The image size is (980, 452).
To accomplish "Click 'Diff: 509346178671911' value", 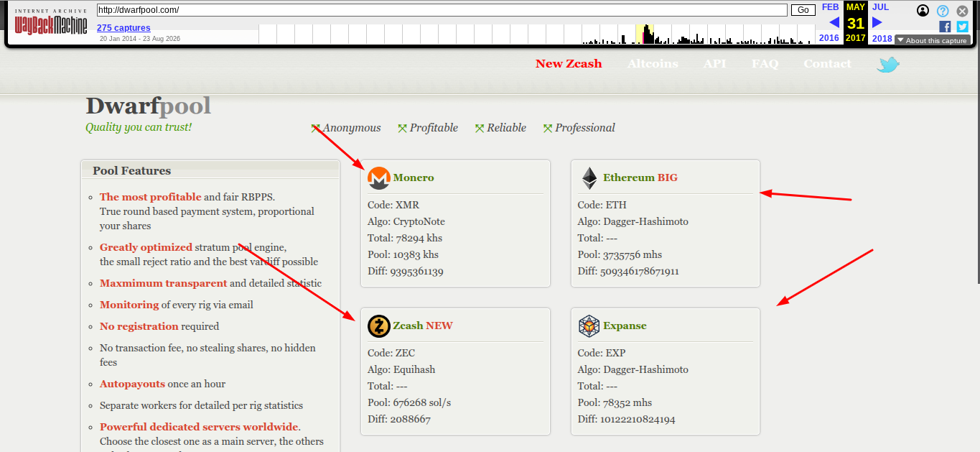I will point(628,271).
